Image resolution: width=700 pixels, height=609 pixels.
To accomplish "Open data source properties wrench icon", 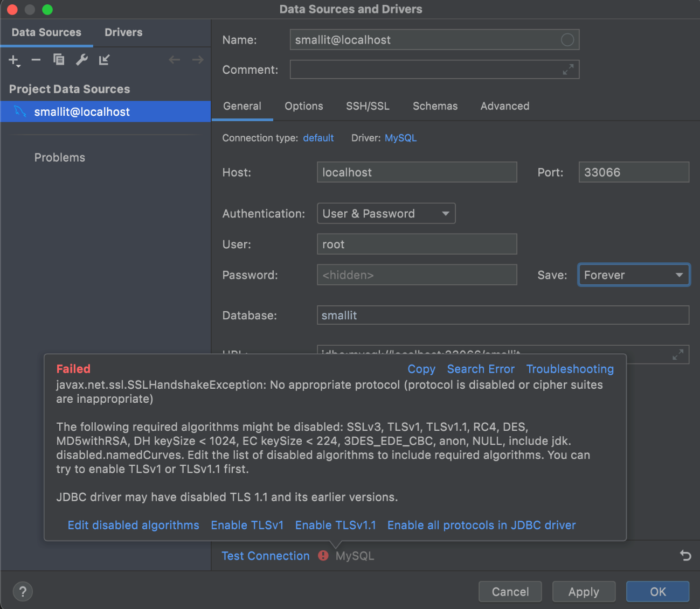I will tap(82, 60).
